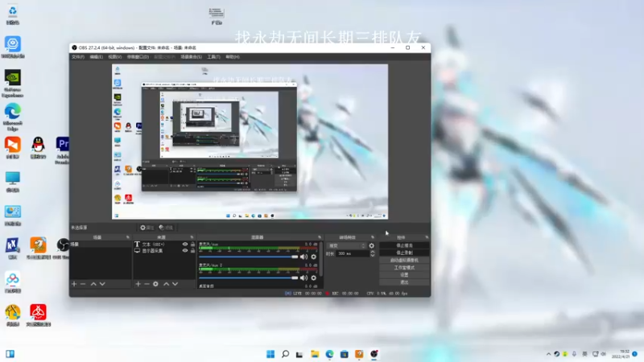
Task: Select Microsoft Edge desktop shortcut
Action: pyautogui.click(x=13, y=117)
